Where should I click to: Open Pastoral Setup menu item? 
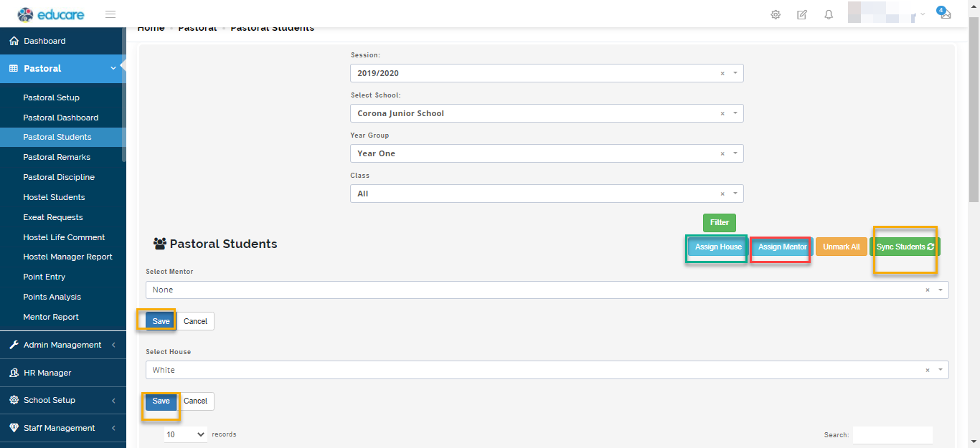pos(51,97)
